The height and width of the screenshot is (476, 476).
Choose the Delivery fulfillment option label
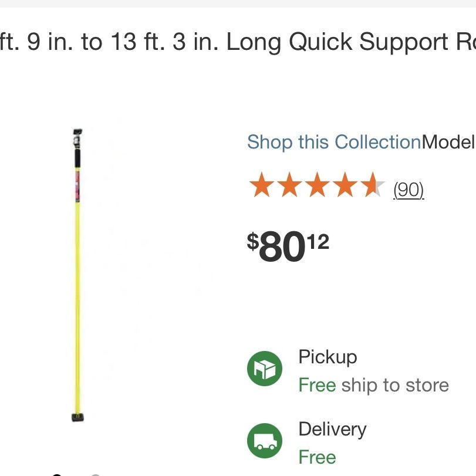tap(332, 430)
